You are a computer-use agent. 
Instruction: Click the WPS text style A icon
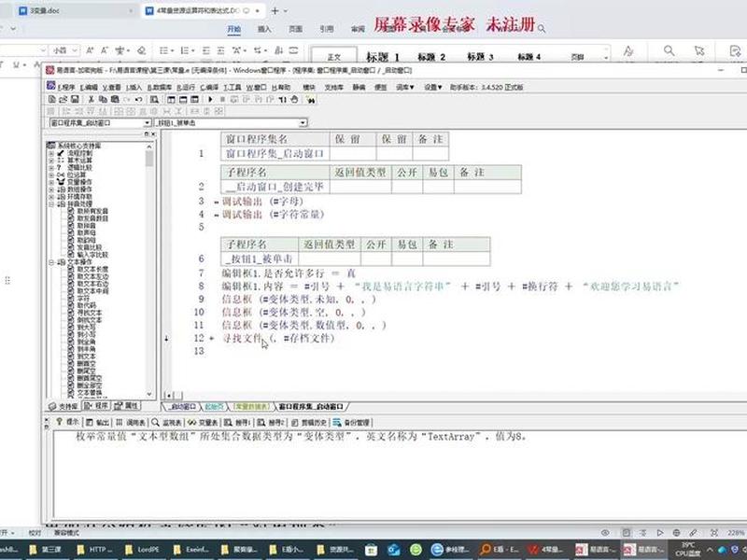tap(628, 50)
